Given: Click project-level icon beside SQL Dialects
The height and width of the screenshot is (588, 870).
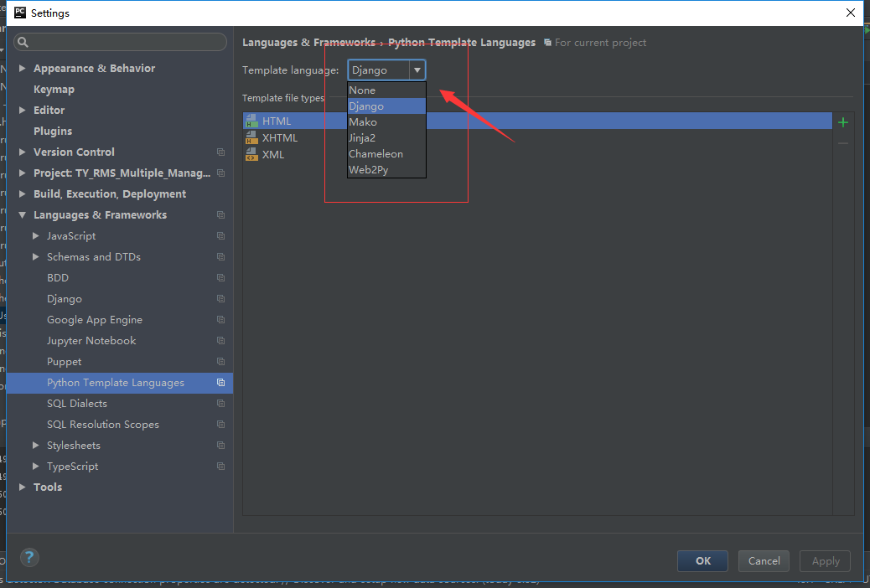Looking at the screenshot, I should tap(220, 403).
